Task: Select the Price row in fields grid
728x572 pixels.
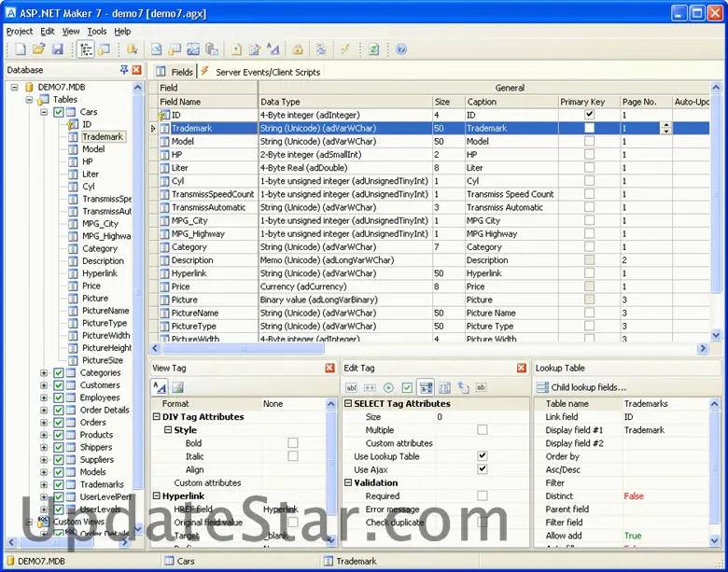Action: click(429, 286)
